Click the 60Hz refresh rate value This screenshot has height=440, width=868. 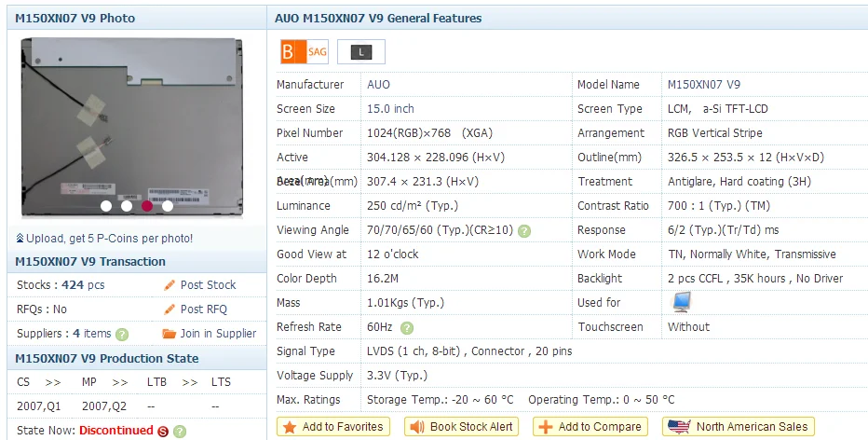[379, 327]
